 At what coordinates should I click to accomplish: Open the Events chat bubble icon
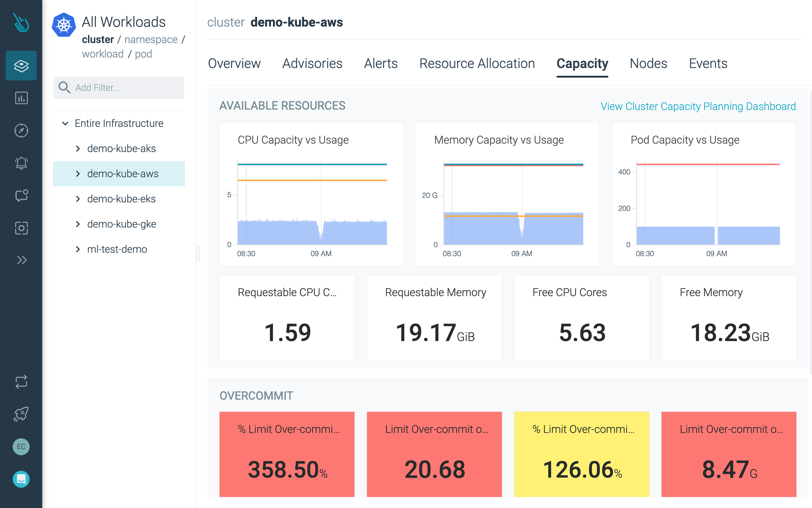pos(21,196)
